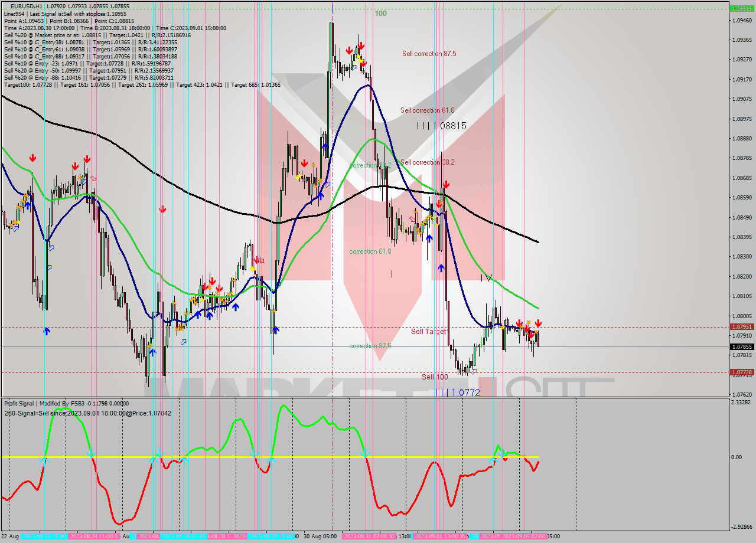This screenshot has height=543, width=756.
Task: Click the '30 Aug 05:00' time axis label
Action: (320, 537)
